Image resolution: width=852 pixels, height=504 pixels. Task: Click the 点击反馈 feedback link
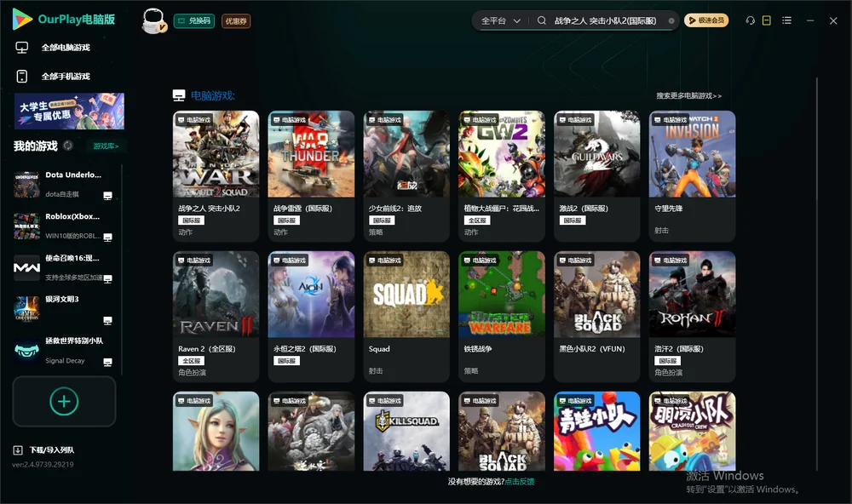tap(520, 482)
